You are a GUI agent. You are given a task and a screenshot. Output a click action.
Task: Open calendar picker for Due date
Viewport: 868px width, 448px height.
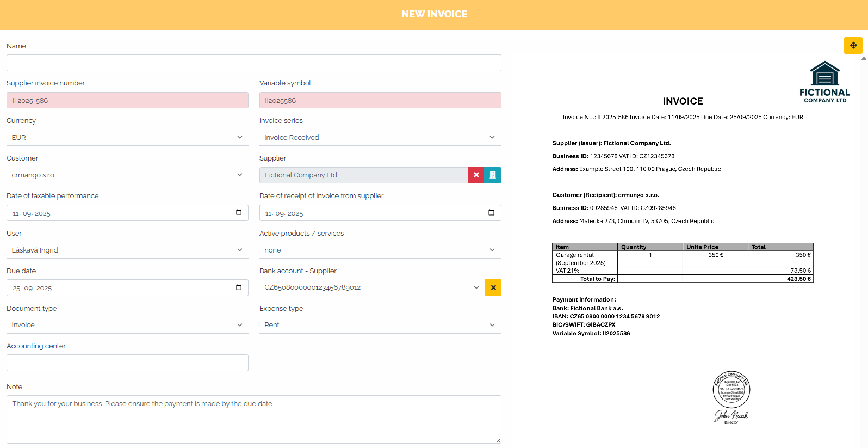tap(239, 287)
